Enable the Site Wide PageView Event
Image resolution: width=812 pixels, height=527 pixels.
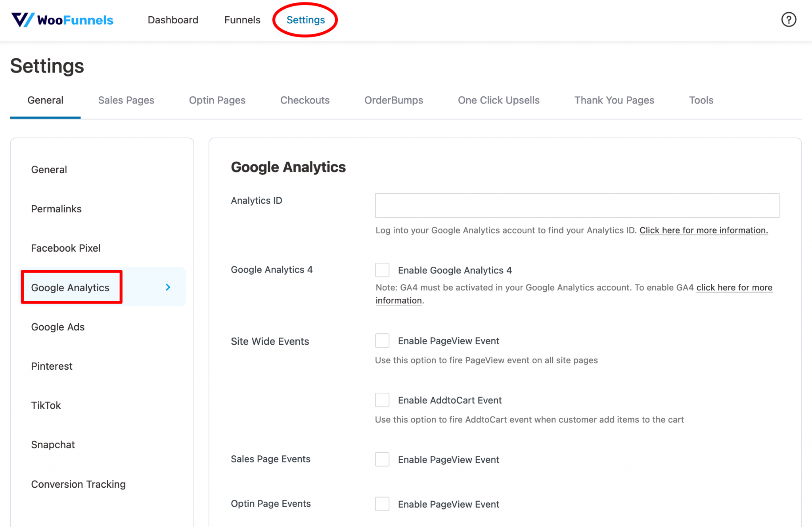point(382,340)
